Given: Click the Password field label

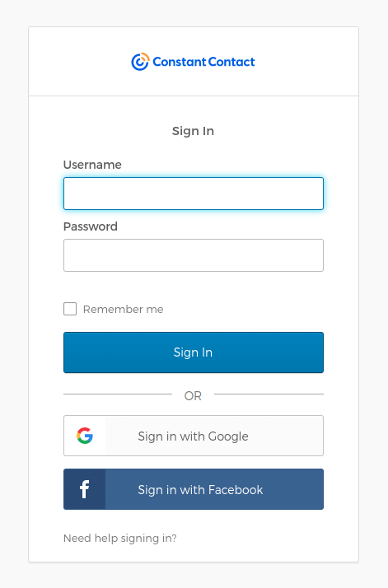Looking at the screenshot, I should coord(91,226).
